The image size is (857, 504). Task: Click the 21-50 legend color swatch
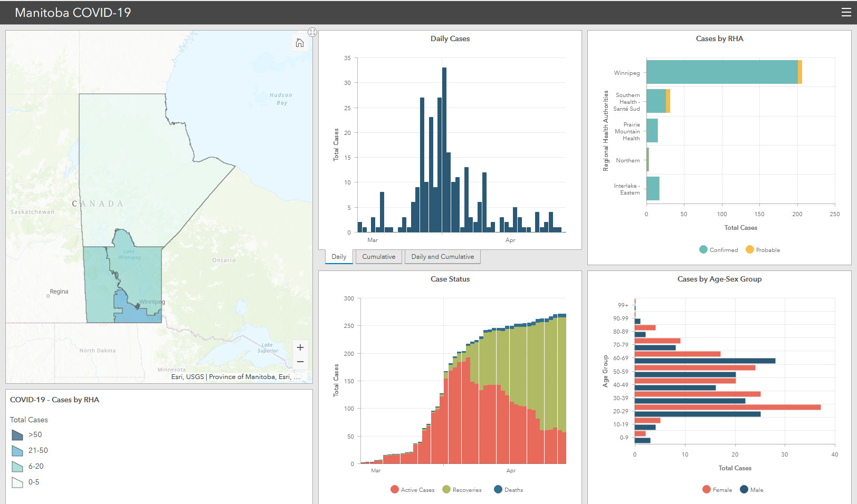[x=17, y=451]
